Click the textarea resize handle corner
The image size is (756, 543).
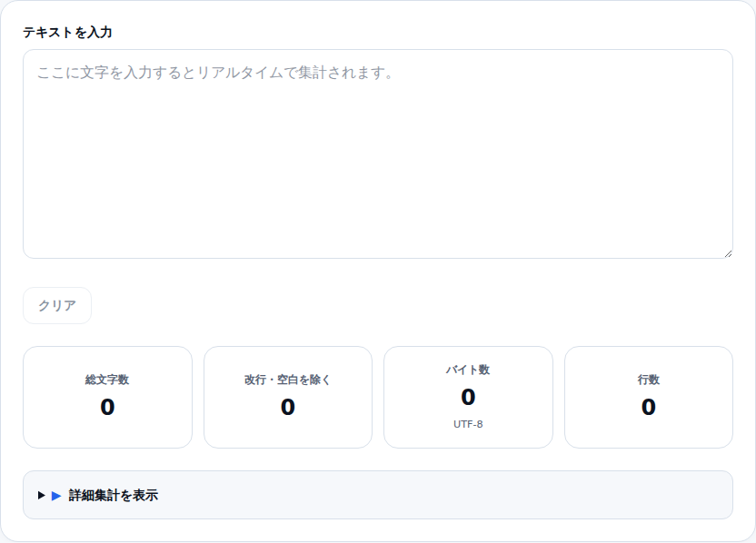pos(728,253)
